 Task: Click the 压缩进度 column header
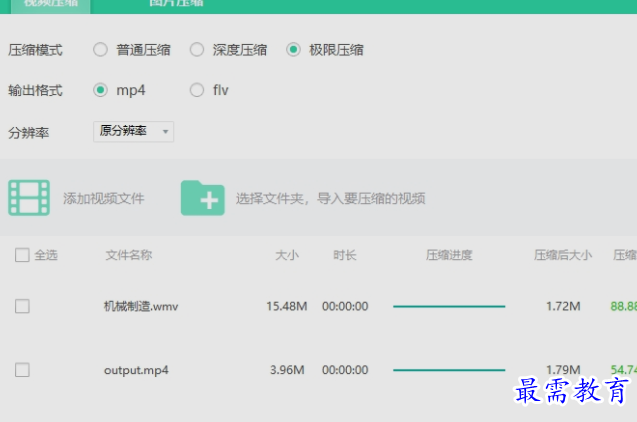tap(449, 255)
